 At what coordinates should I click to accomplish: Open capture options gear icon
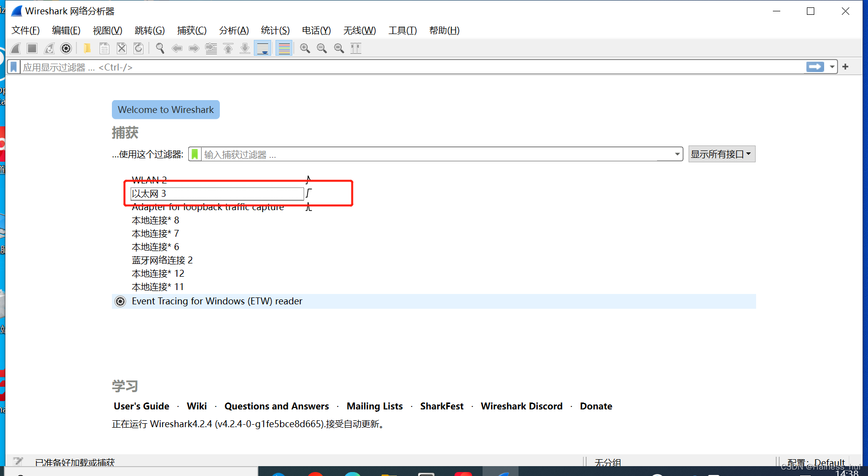[66, 48]
